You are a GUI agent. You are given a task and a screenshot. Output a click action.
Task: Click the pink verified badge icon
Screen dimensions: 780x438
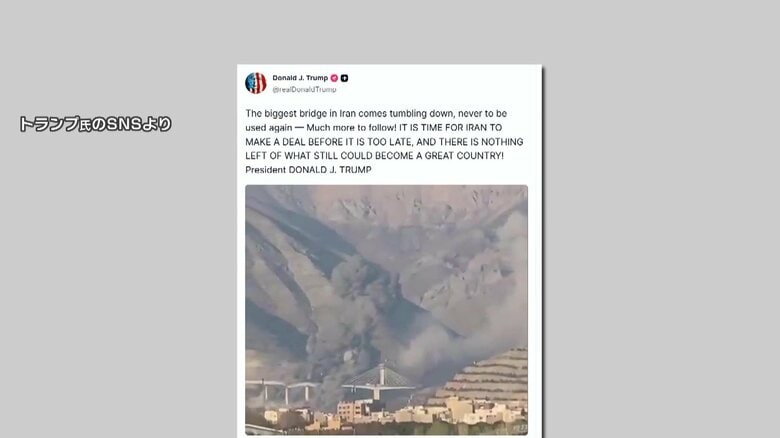coord(334,78)
